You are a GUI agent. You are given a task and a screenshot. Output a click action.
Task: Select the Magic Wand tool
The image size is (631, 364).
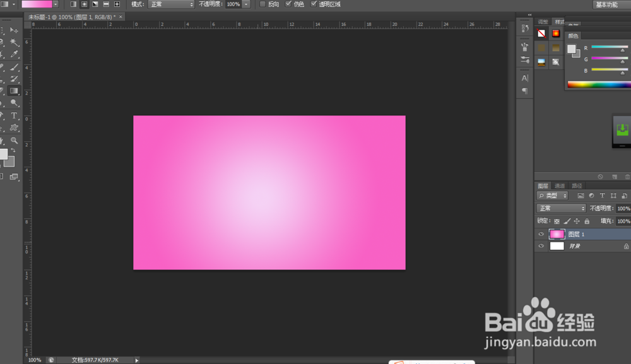pyautogui.click(x=14, y=42)
